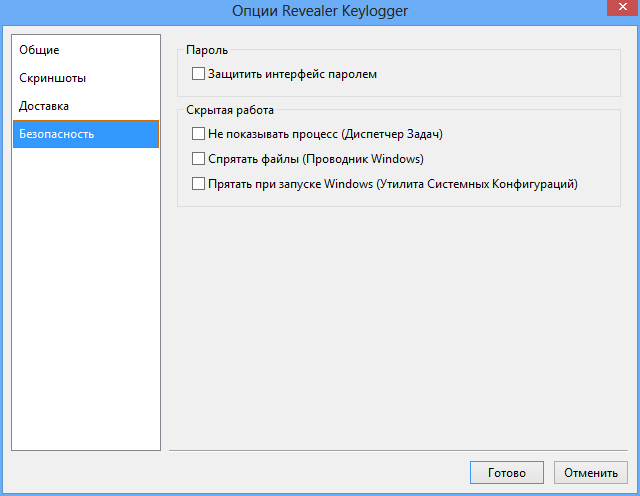
Task: Confirm settings with the Готово button
Action: tap(507, 473)
